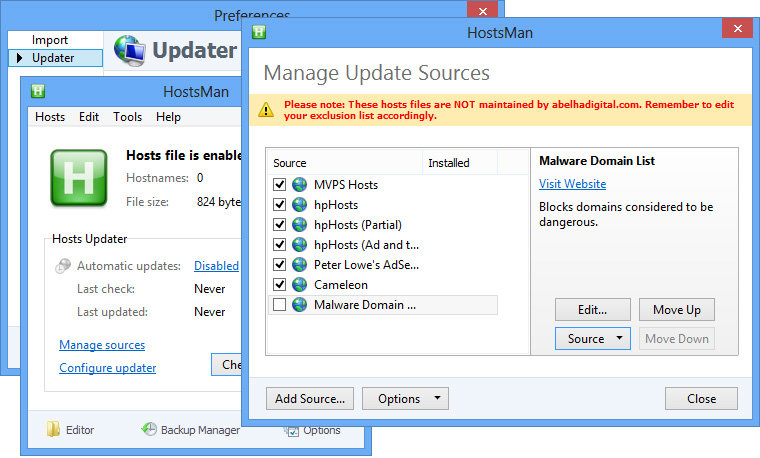Open Help menu

point(168,117)
